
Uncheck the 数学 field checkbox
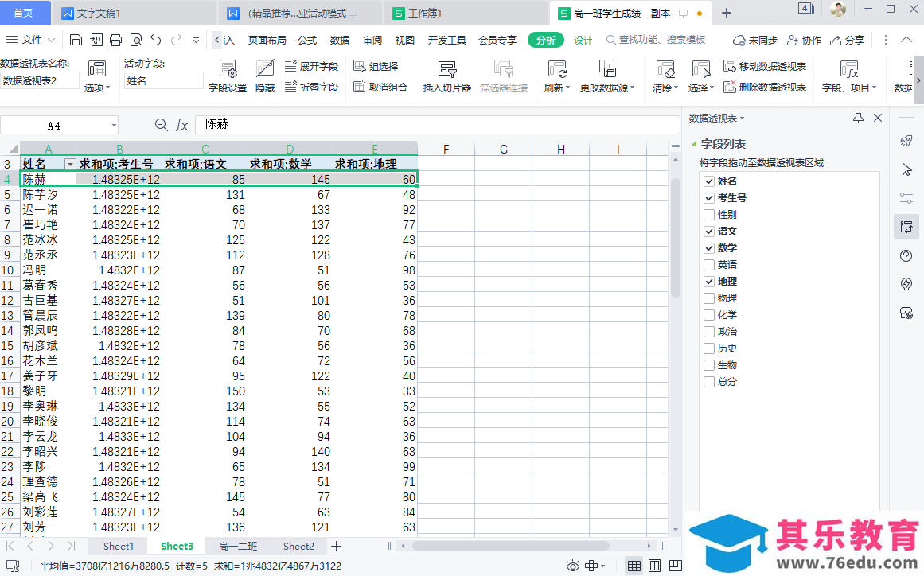[709, 248]
